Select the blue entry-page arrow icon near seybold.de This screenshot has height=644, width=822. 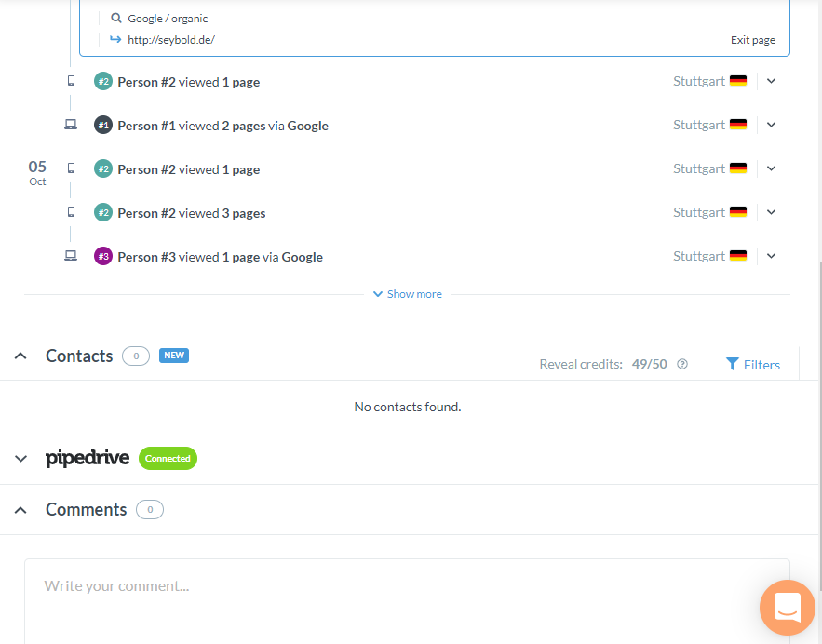(115, 39)
